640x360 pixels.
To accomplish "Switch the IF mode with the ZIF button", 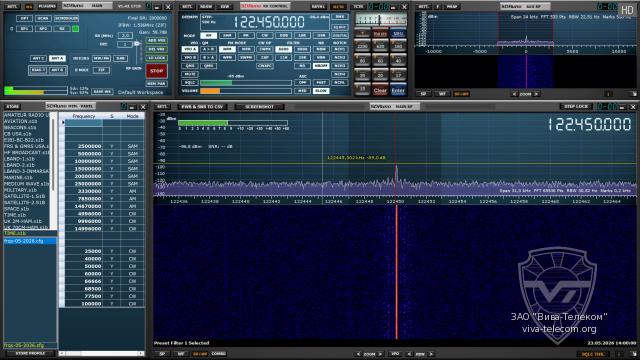I will (101, 70).
